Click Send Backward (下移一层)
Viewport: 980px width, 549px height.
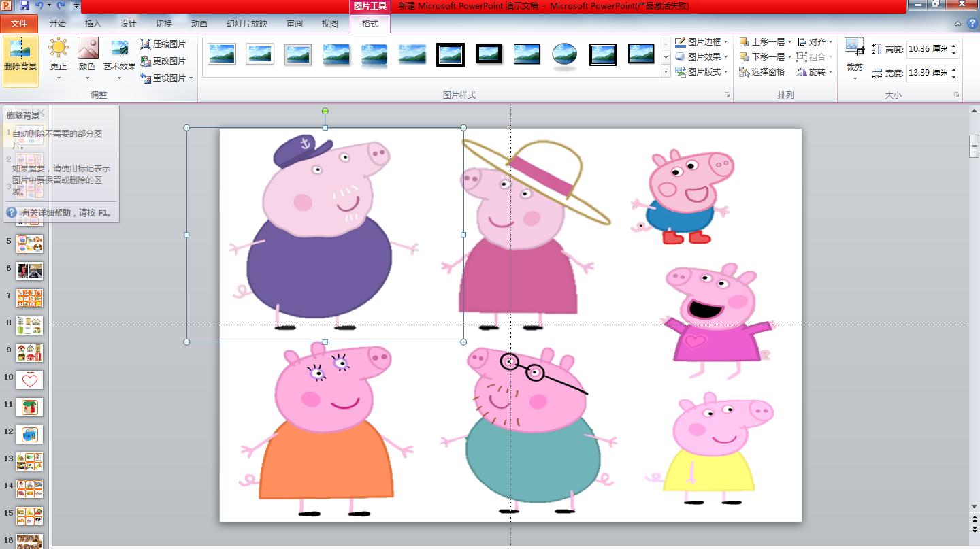762,57
